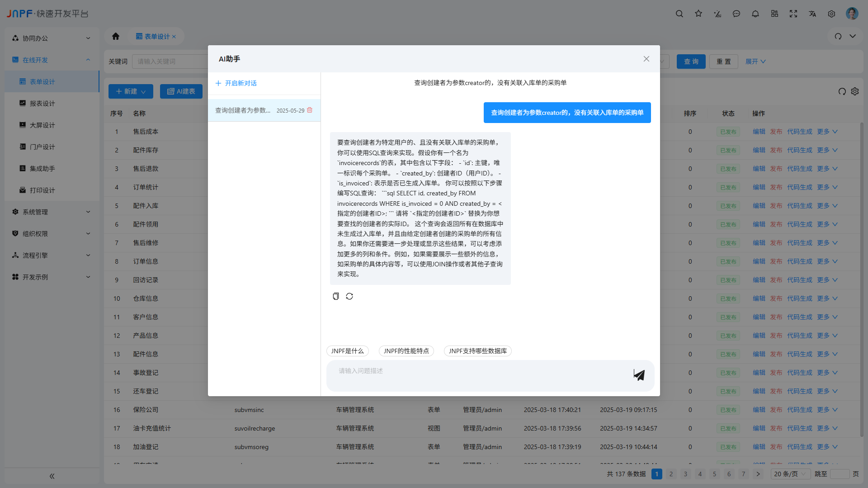Open 报表设计 sidebar item

click(51, 104)
